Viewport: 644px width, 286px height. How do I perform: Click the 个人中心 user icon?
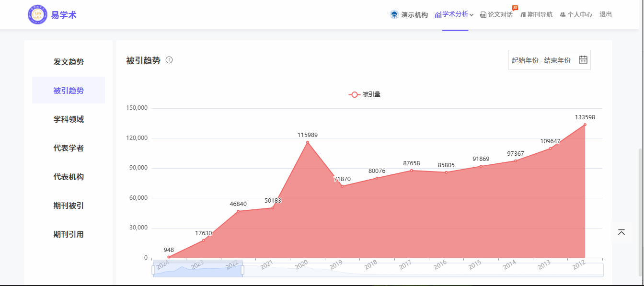[x=563, y=15]
